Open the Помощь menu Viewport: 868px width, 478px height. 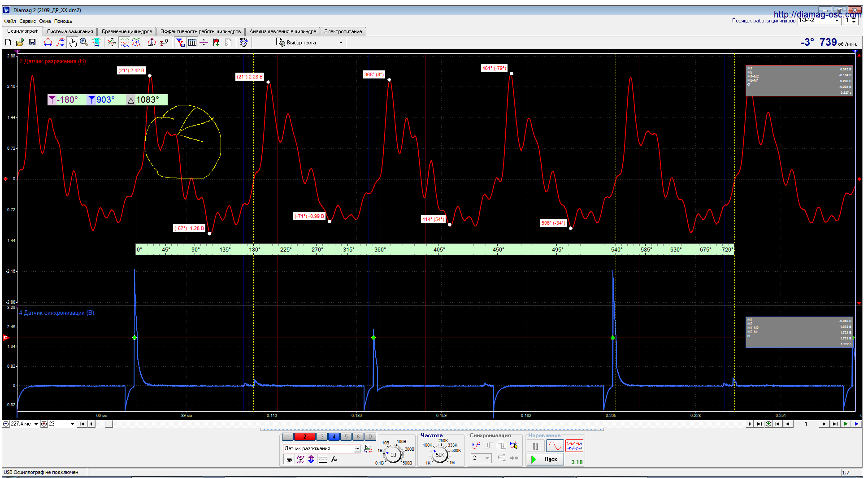click(63, 21)
